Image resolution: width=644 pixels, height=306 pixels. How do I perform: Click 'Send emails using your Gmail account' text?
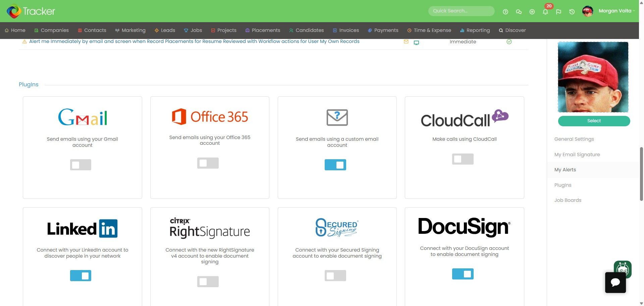tap(83, 142)
